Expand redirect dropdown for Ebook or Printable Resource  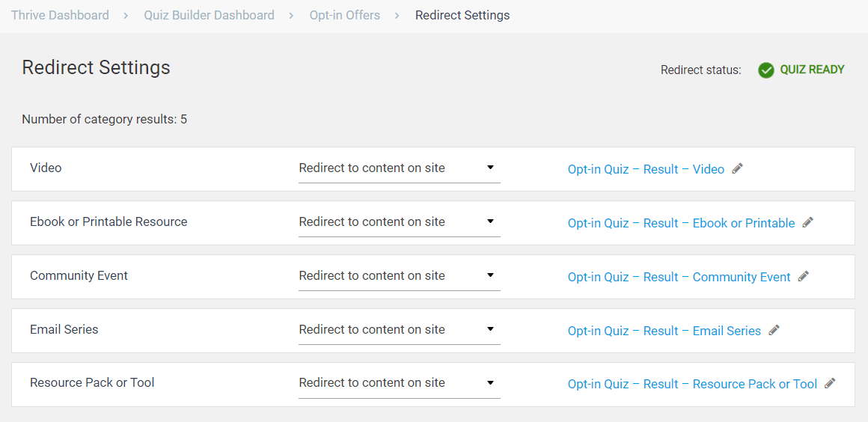pyautogui.click(x=399, y=222)
